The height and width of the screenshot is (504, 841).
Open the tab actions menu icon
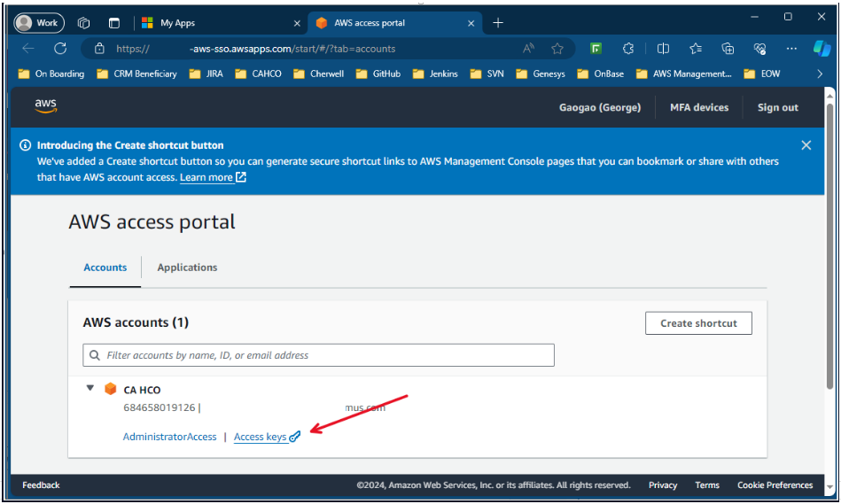coord(114,23)
